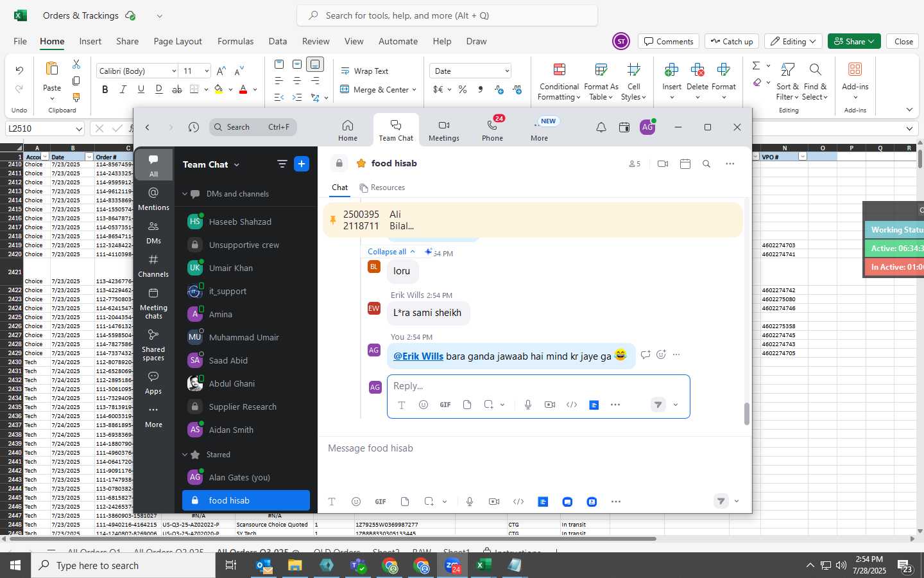Start video meeting in food hisab chat

point(663,164)
